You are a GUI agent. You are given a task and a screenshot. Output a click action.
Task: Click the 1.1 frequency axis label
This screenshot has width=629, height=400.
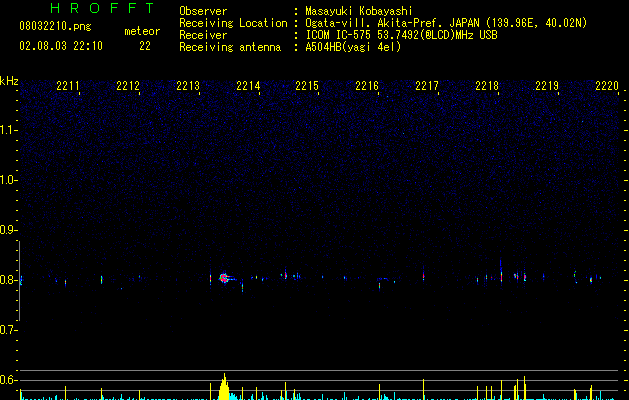(8, 130)
